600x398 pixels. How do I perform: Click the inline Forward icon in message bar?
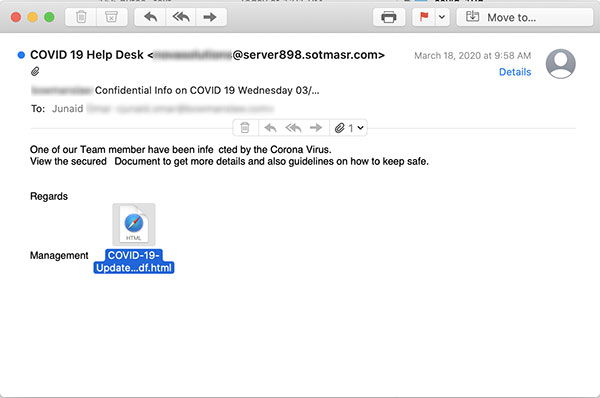(x=316, y=128)
